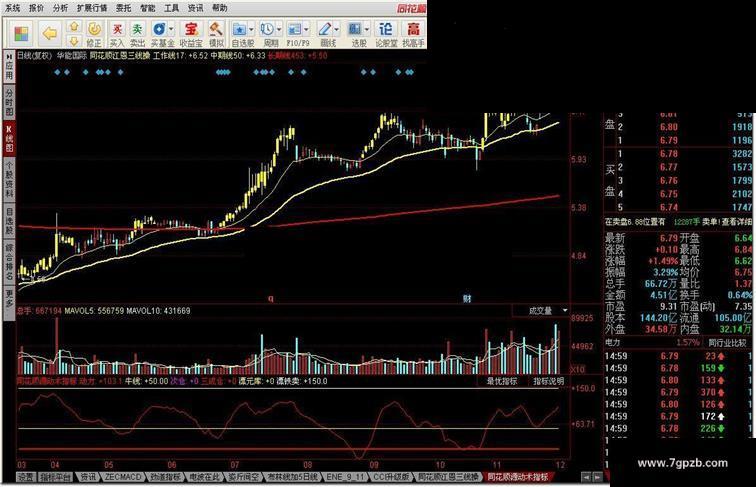This screenshot has height=487, width=756.
Task: Select the K线图 sidebar tab
Action: click(x=9, y=138)
